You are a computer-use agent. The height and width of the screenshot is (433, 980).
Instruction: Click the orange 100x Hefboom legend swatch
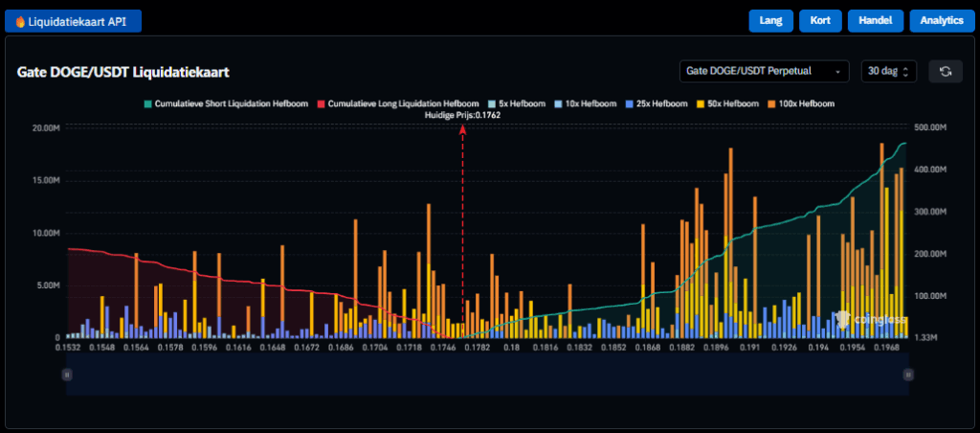[770, 103]
